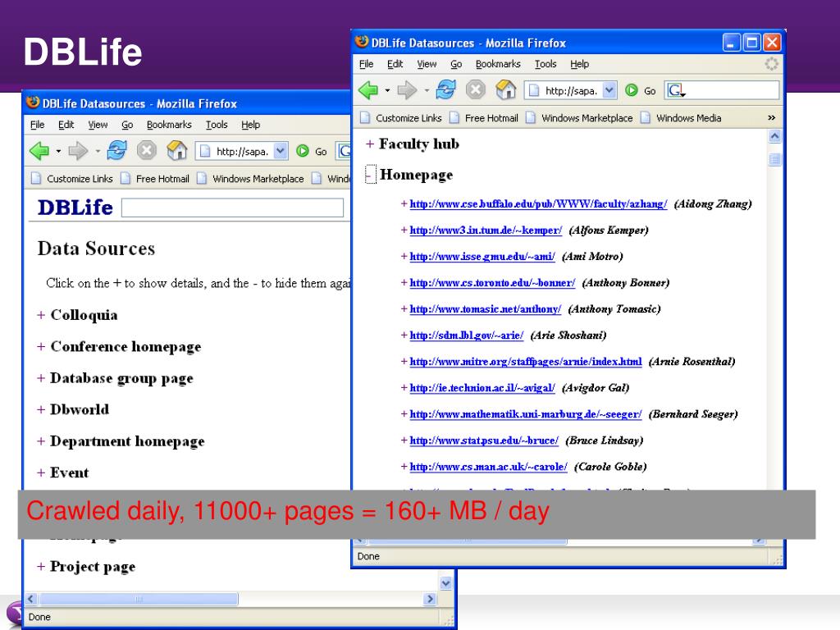Open View menu in rear window

click(98, 125)
